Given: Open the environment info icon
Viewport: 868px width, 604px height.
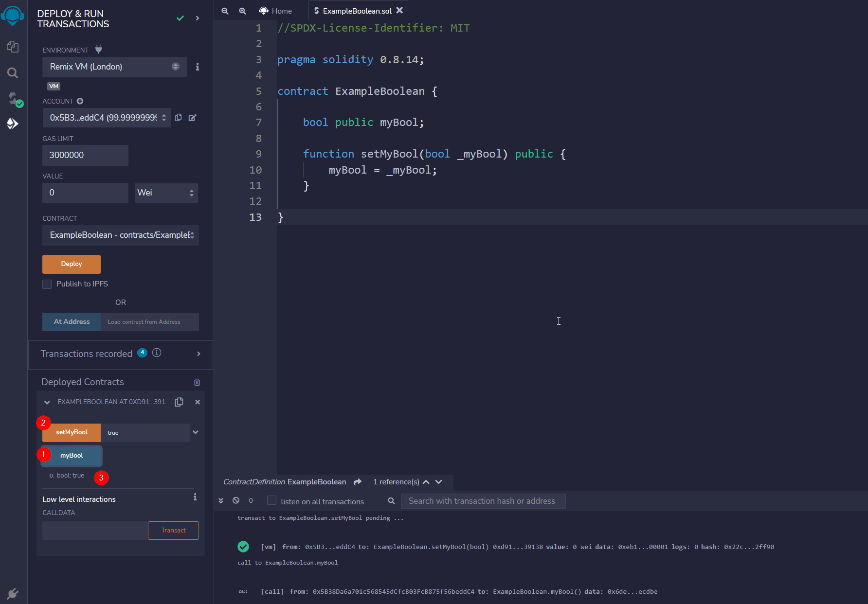Looking at the screenshot, I should click(197, 67).
